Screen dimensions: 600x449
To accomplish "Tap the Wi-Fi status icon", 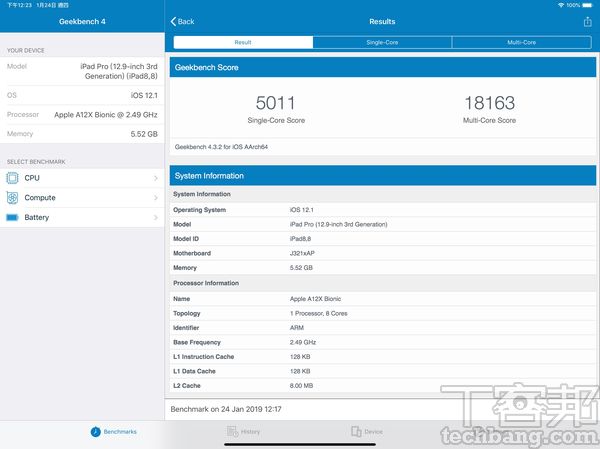I will (561, 5).
